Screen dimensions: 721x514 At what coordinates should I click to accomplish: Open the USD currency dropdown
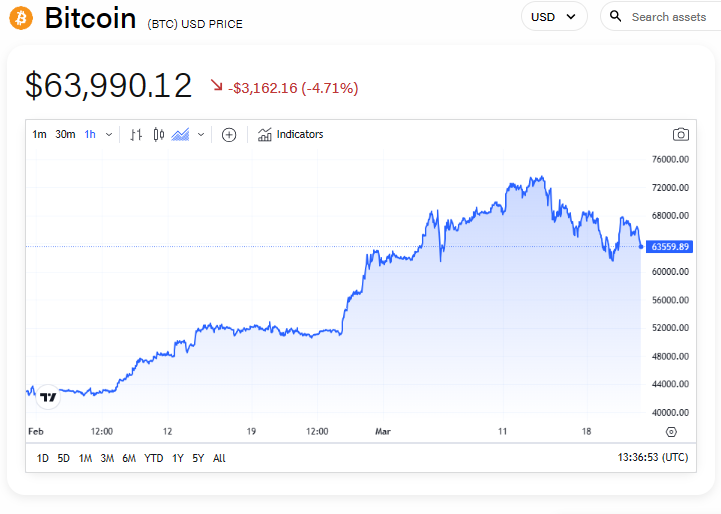(554, 17)
